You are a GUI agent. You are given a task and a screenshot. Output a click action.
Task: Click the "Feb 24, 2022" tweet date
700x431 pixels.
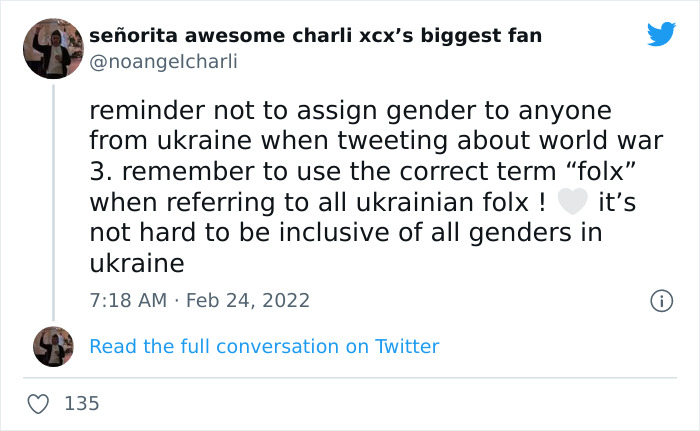247,300
